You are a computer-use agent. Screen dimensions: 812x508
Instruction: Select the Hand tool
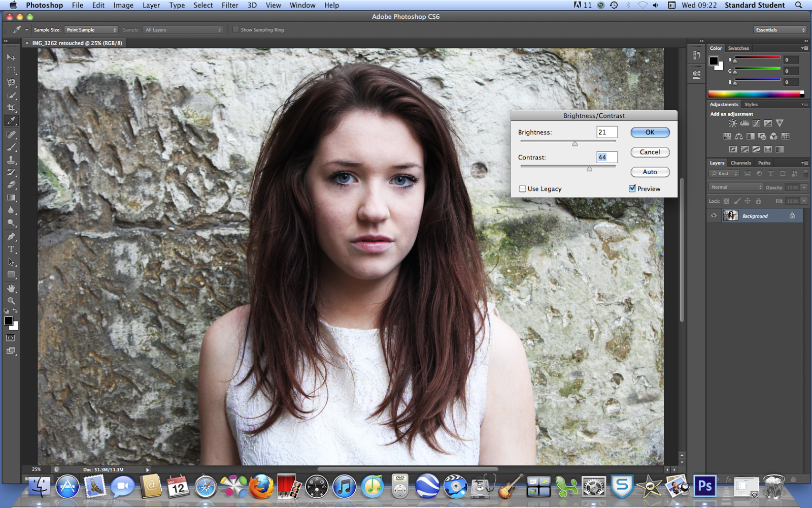[x=11, y=289]
